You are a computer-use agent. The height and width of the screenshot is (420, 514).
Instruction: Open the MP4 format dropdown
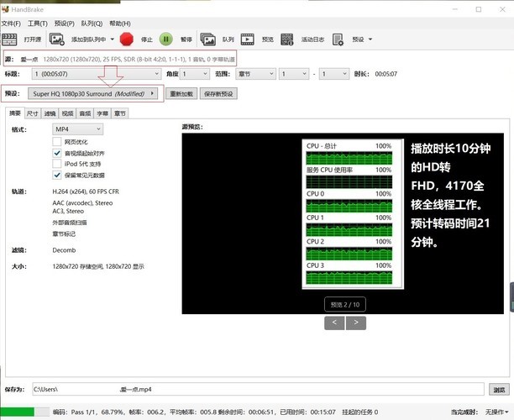point(78,129)
